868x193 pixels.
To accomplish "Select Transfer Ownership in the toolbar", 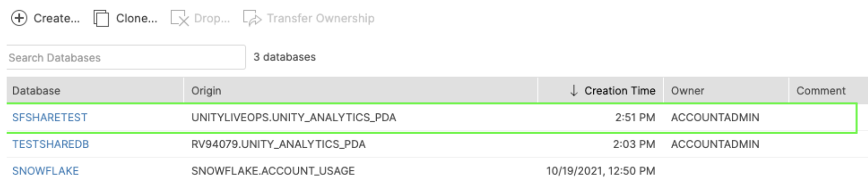I will coord(320,18).
